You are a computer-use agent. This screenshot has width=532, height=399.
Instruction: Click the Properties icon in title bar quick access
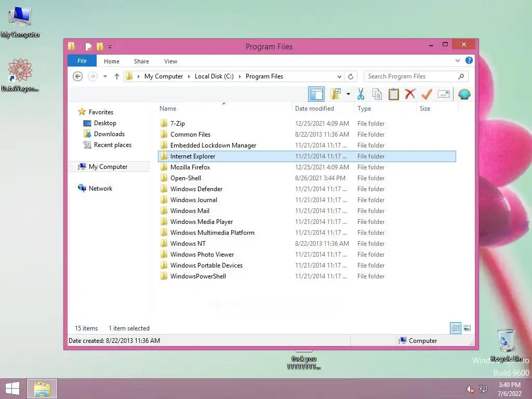[88, 46]
